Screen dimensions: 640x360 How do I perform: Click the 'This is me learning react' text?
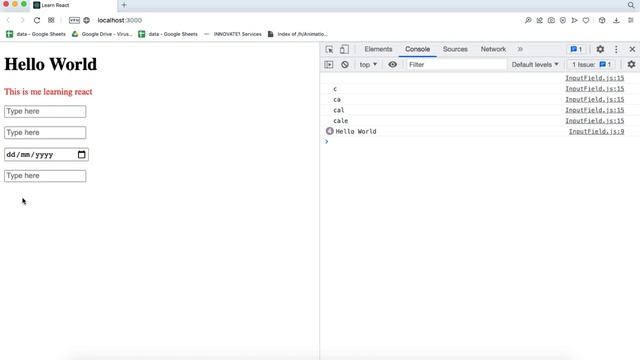click(48, 91)
